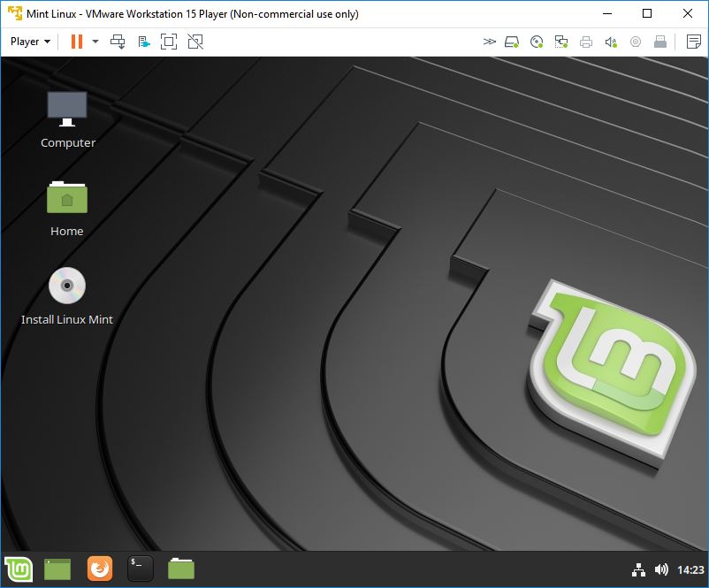Send Ctrl+Alt+Del to the virtual machine
This screenshot has height=588, width=709.
(118, 42)
